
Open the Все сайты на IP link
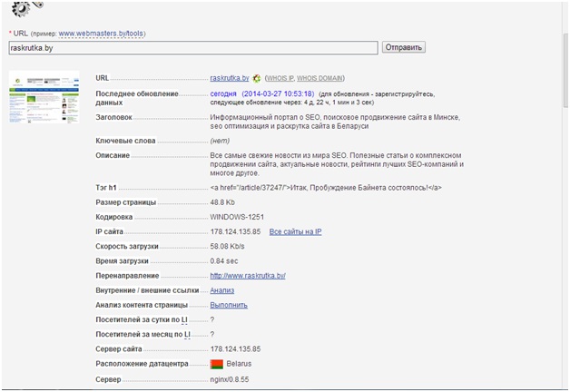[295, 231]
